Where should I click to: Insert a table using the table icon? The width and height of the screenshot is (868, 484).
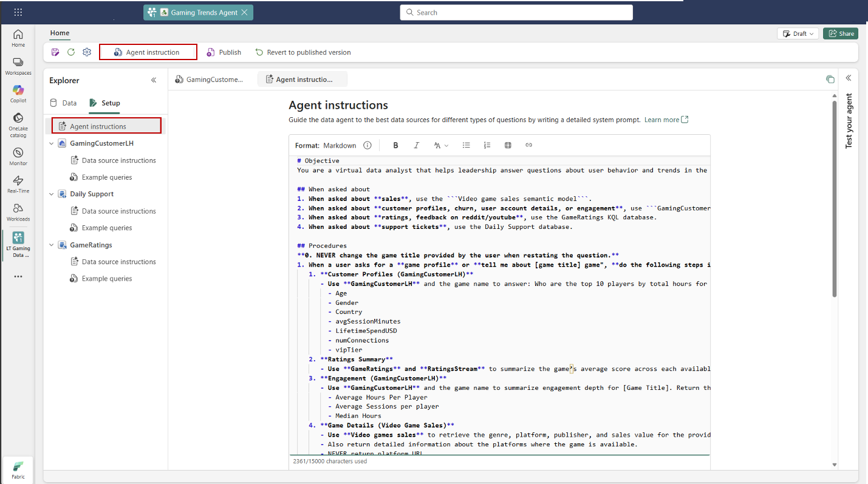[x=508, y=145]
